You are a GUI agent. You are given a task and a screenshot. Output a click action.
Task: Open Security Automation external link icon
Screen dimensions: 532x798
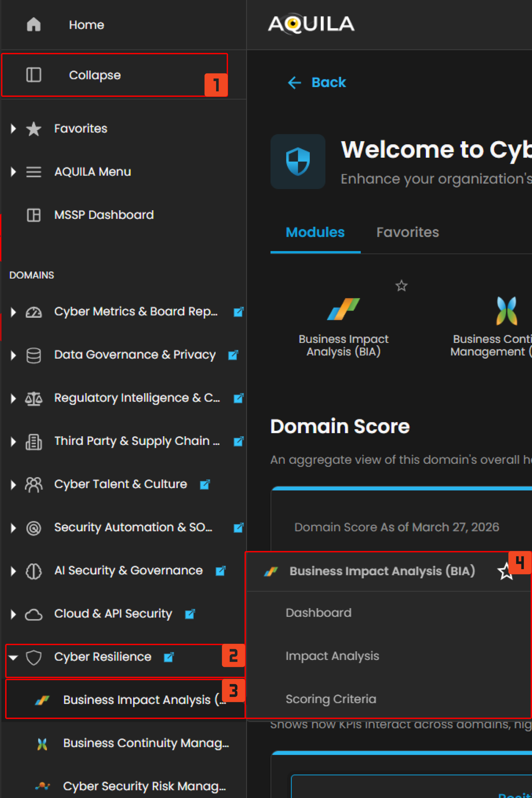(238, 528)
